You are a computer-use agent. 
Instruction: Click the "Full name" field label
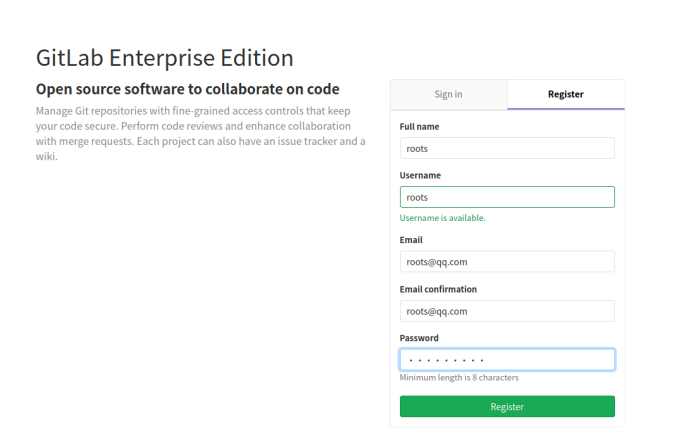click(x=419, y=127)
